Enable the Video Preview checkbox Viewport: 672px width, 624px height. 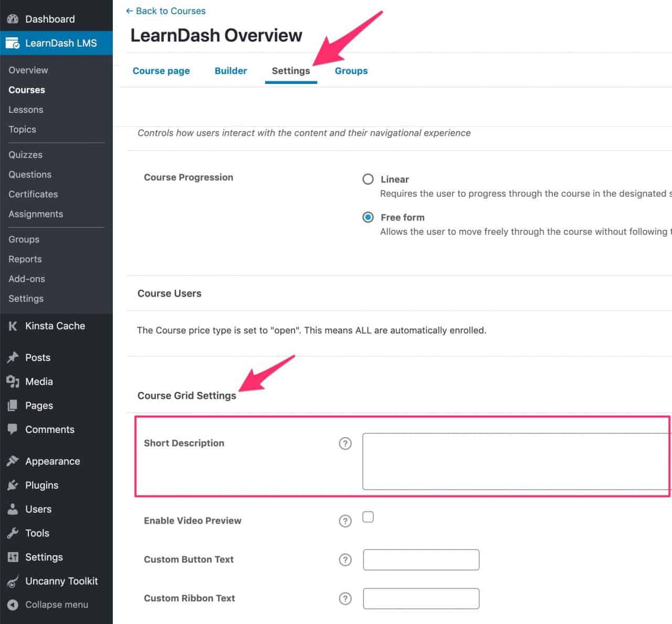click(x=368, y=517)
